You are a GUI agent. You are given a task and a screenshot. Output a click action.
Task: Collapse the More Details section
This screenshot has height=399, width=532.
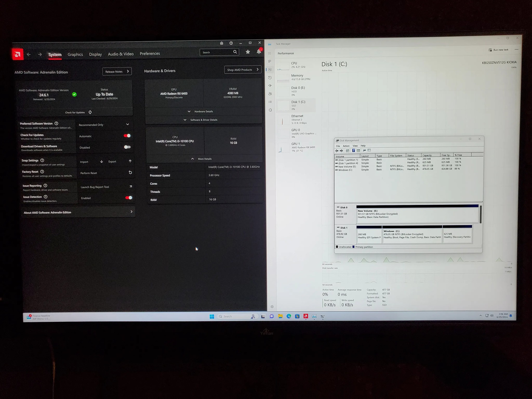pyautogui.click(x=202, y=159)
